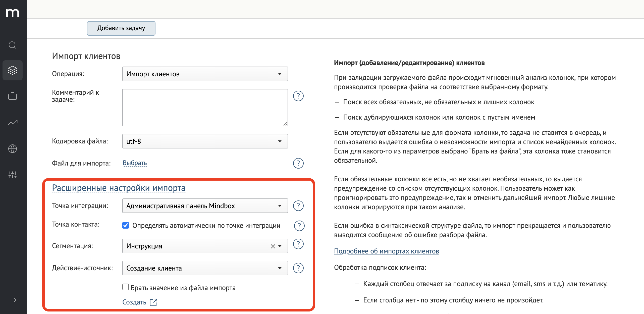Screen dimensions: 644x314
Task: Click 'Обработка подписок клиента:' text
Action: pos(380,268)
